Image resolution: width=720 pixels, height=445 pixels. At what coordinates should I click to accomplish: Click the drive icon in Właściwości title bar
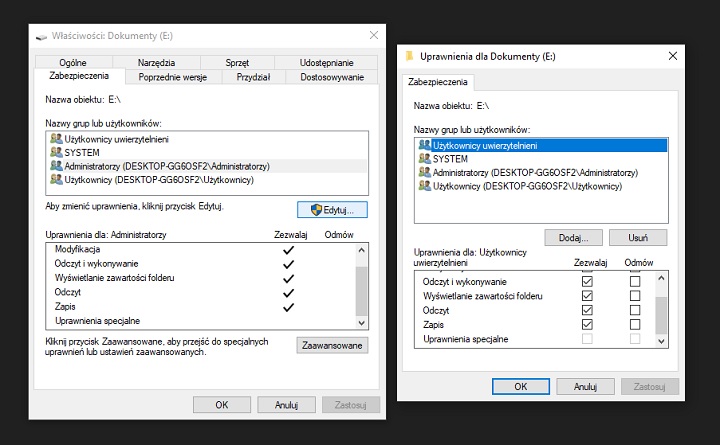[x=40, y=36]
